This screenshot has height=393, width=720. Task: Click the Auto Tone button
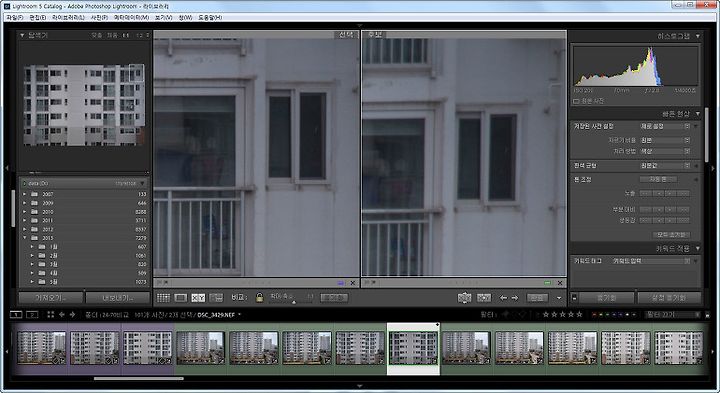point(658,180)
